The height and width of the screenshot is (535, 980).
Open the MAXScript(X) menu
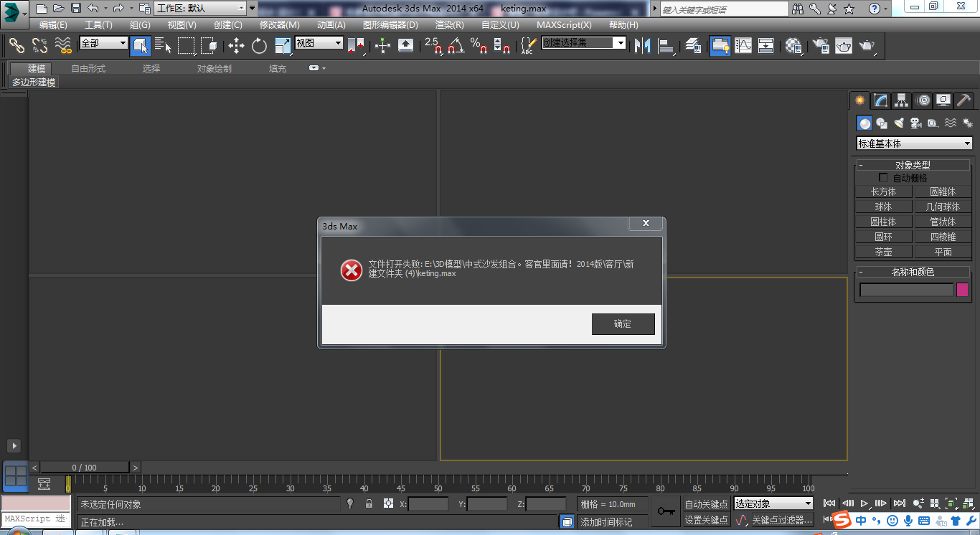[x=565, y=24]
